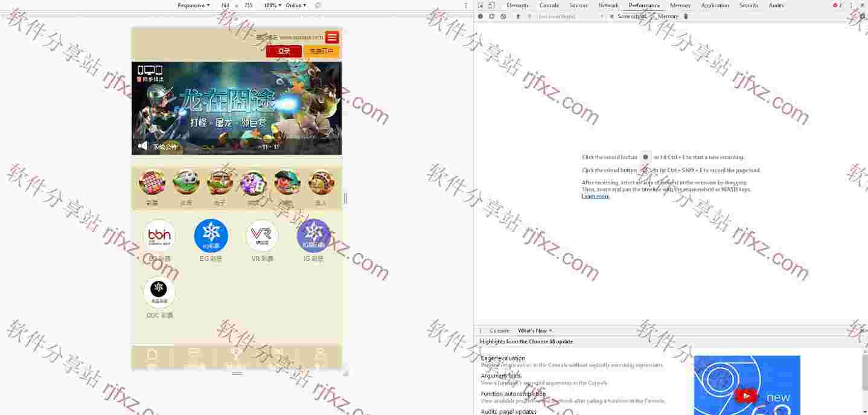Click the speaker icon beside the announcement
This screenshot has width=868, height=415.
142,146
